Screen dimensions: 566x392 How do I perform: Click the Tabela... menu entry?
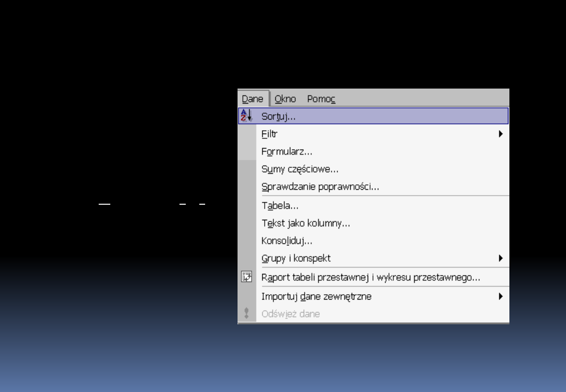[280, 205]
